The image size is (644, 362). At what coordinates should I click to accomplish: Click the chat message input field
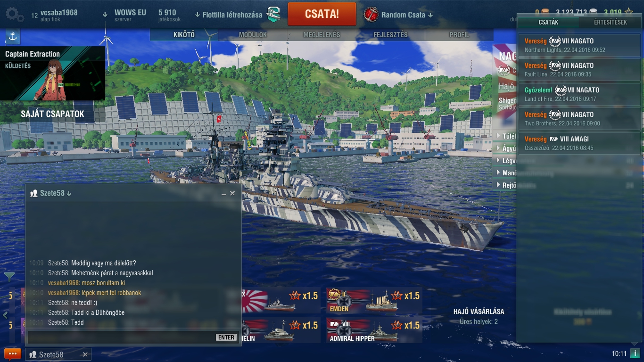pos(121,337)
